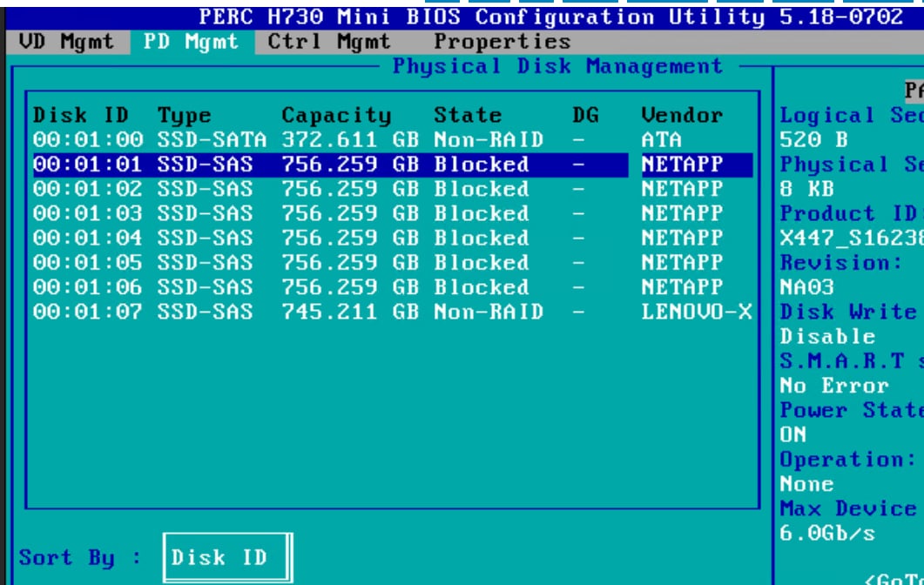The image size is (924, 585).
Task: Select disk 00:01:00 SSD-SATA row
Action: tap(392, 140)
